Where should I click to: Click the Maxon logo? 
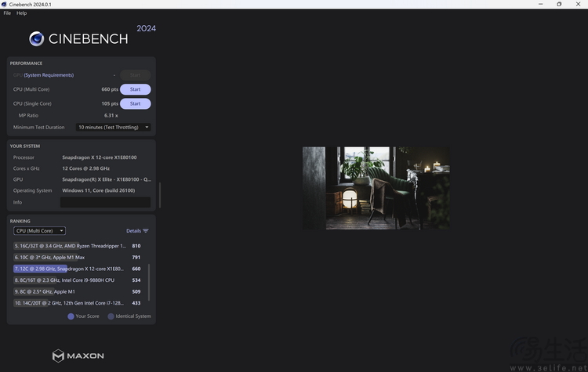coord(78,356)
